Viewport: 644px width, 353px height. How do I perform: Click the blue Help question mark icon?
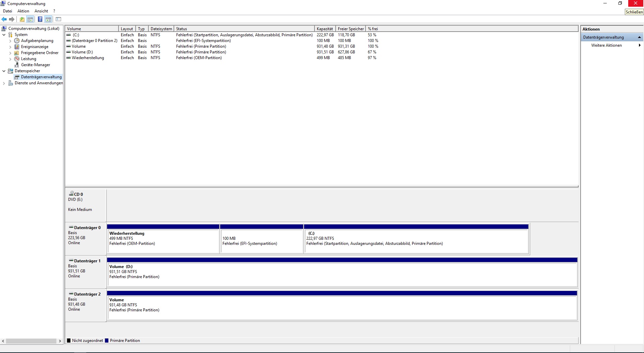[40, 19]
